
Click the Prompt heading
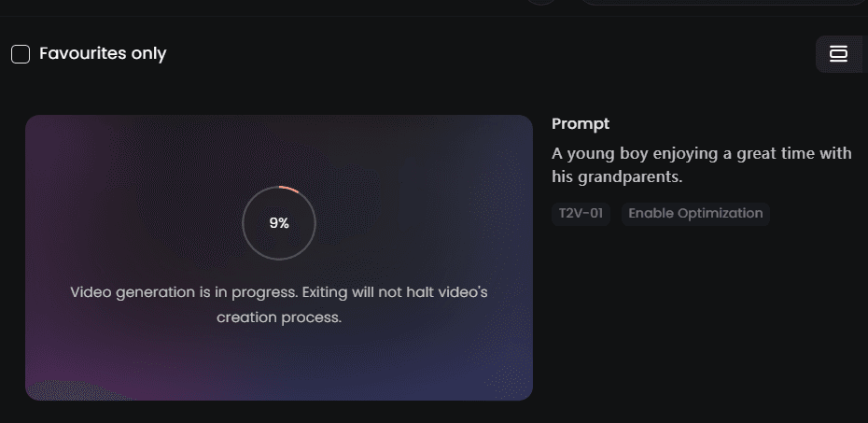click(x=581, y=123)
